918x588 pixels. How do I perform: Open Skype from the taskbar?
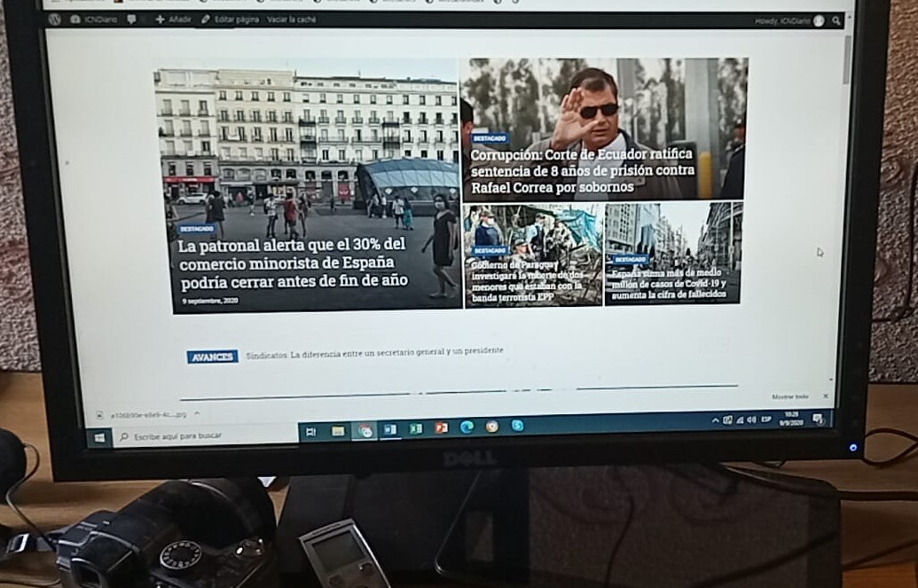click(517, 425)
